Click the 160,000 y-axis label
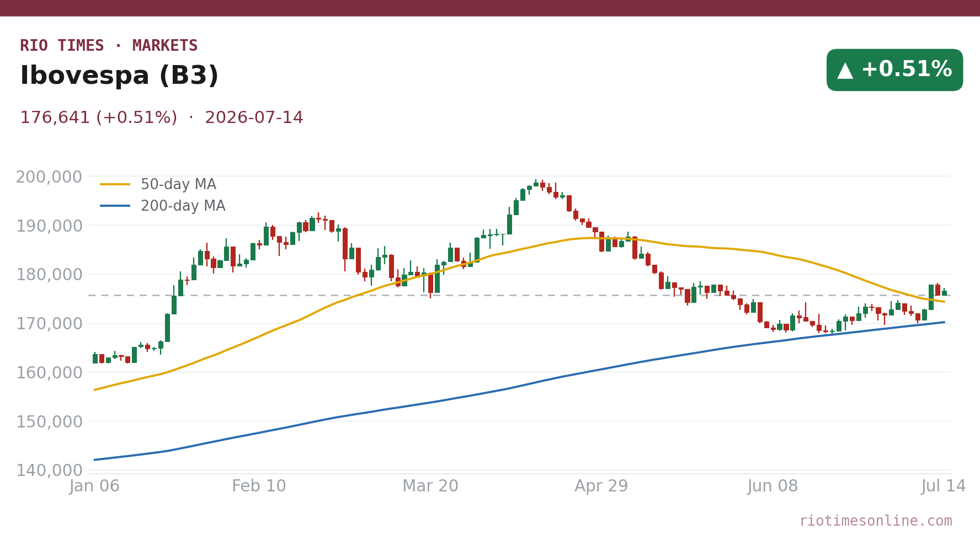The width and height of the screenshot is (980, 551). tap(49, 373)
